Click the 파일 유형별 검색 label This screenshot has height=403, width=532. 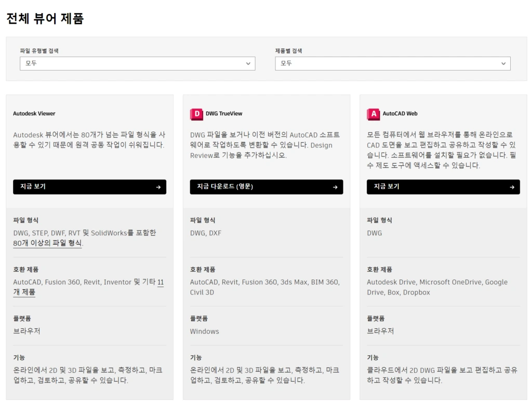click(x=39, y=51)
